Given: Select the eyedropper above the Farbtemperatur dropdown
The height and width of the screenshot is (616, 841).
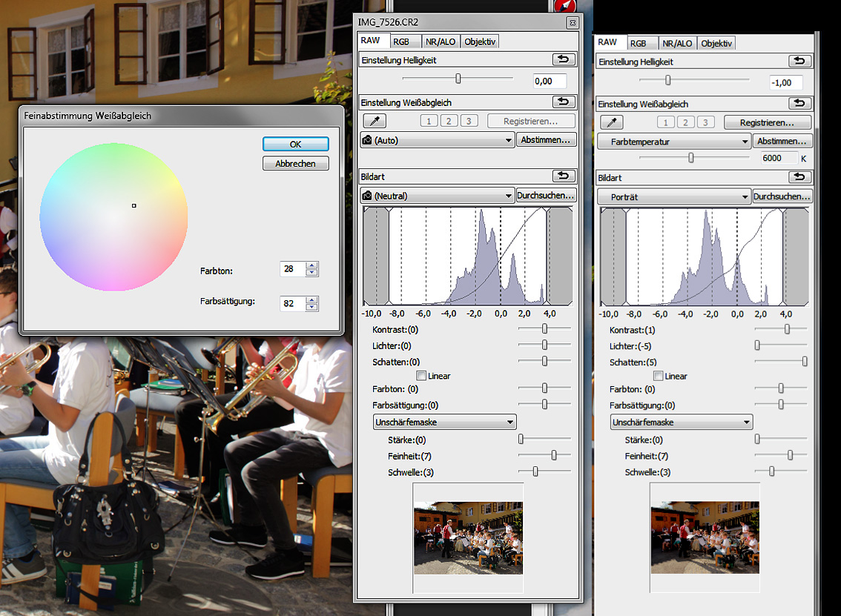Looking at the screenshot, I should click(611, 122).
